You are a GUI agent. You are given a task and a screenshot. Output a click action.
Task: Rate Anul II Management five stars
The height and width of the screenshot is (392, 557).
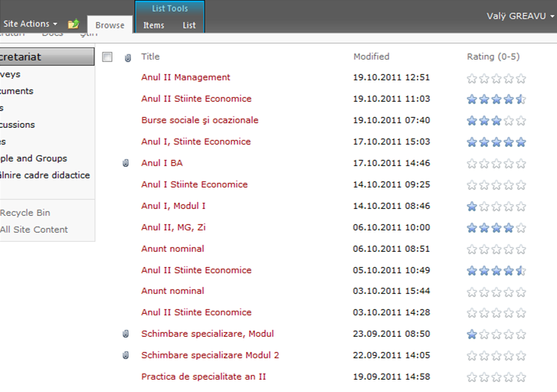[521, 78]
